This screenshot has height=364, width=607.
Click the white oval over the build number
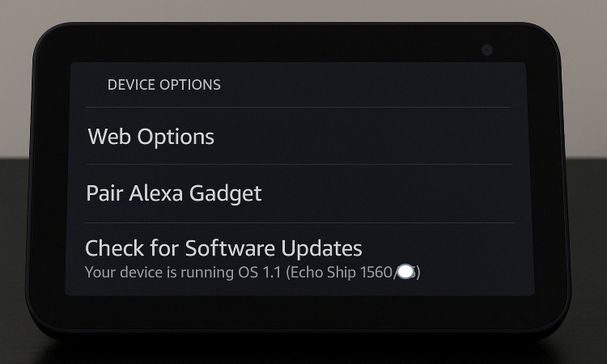click(406, 273)
